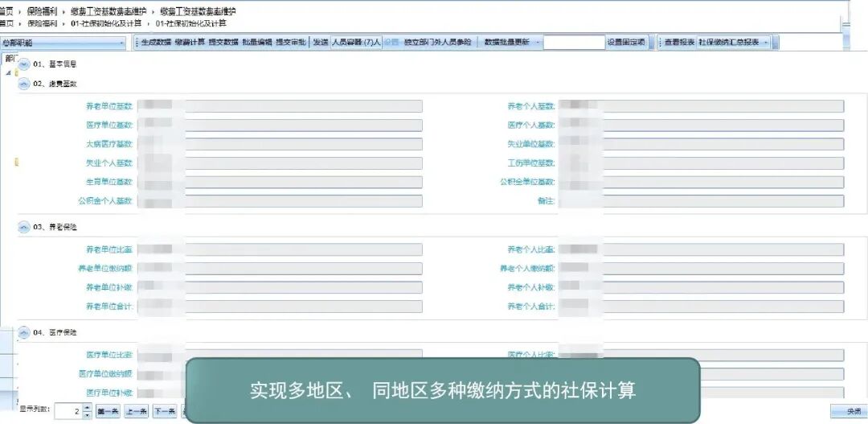Click the 工伤单位基数 field
The height and width of the screenshot is (424, 868).
[x=702, y=163]
